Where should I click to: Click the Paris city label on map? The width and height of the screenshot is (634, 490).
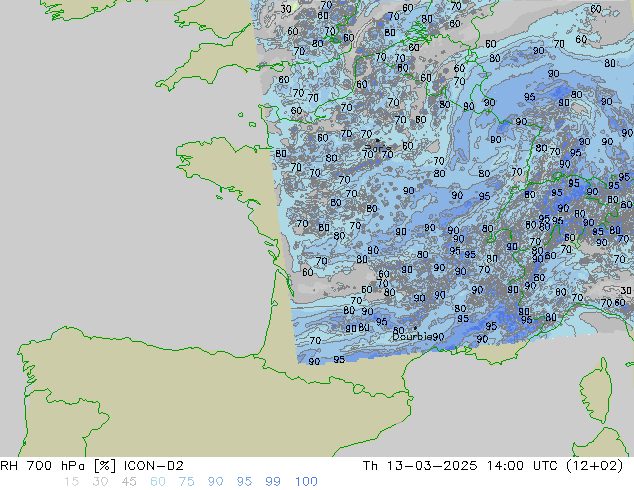pyautogui.click(x=378, y=148)
